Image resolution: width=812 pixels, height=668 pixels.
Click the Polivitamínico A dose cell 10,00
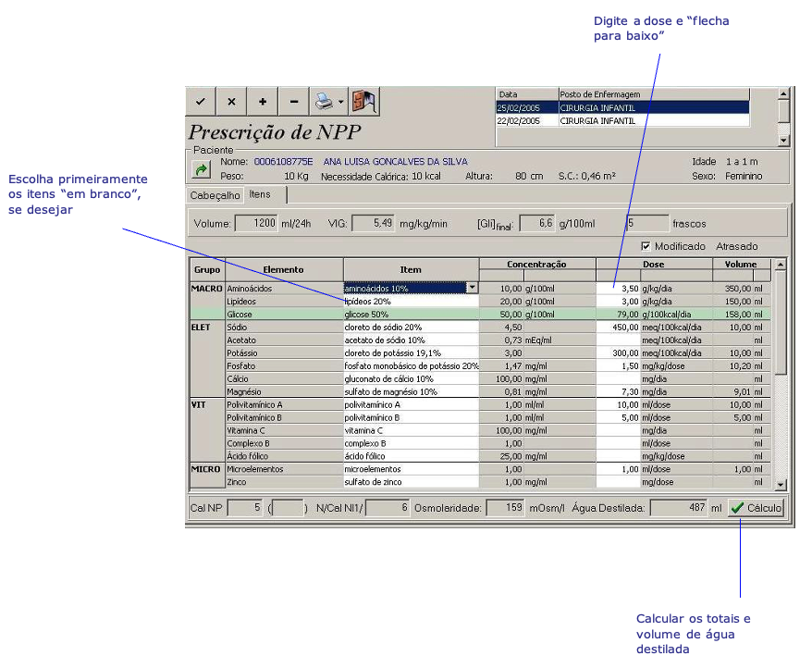click(619, 404)
